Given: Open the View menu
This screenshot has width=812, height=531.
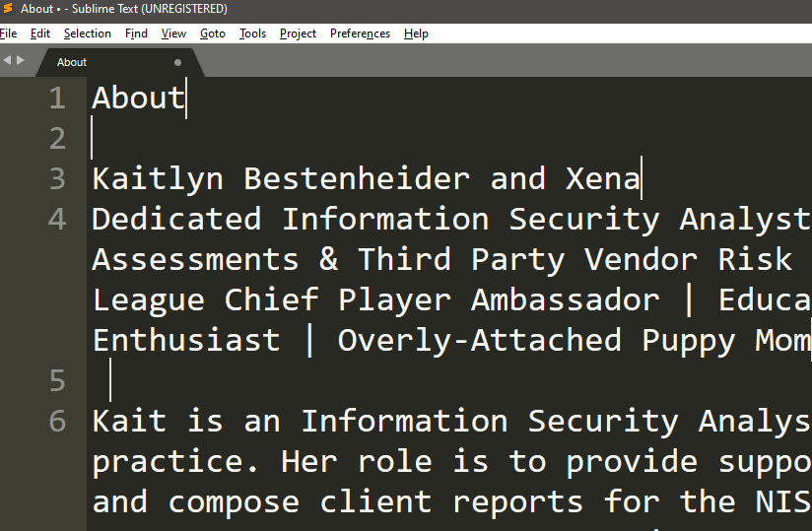Looking at the screenshot, I should (173, 33).
